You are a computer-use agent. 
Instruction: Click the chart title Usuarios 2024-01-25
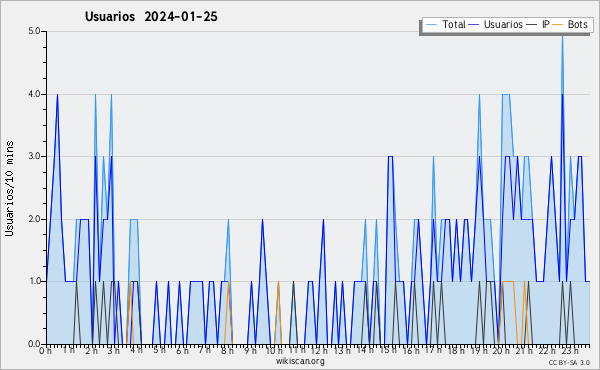[151, 16]
